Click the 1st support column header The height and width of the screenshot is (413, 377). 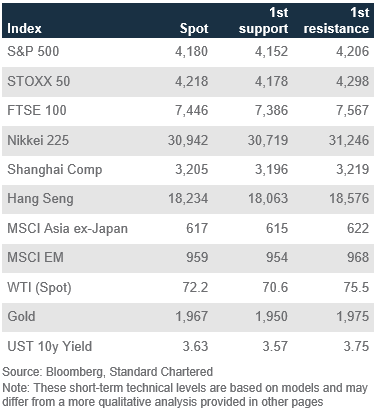(x=263, y=21)
